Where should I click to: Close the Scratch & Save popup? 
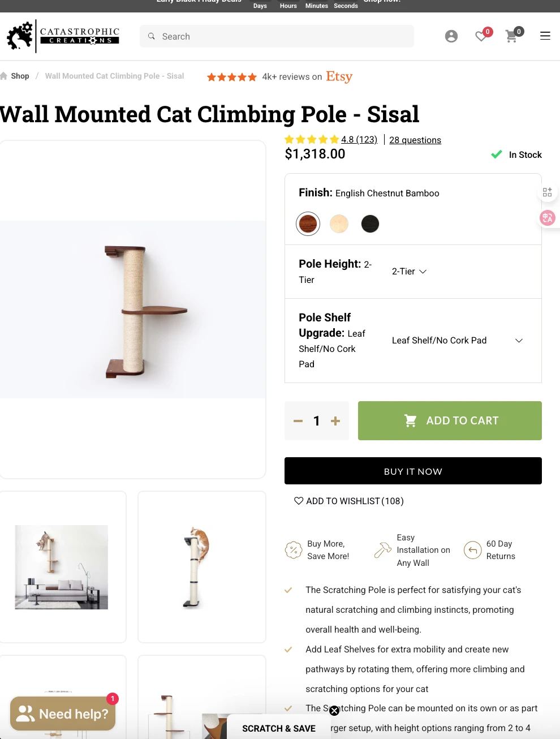pos(334,711)
